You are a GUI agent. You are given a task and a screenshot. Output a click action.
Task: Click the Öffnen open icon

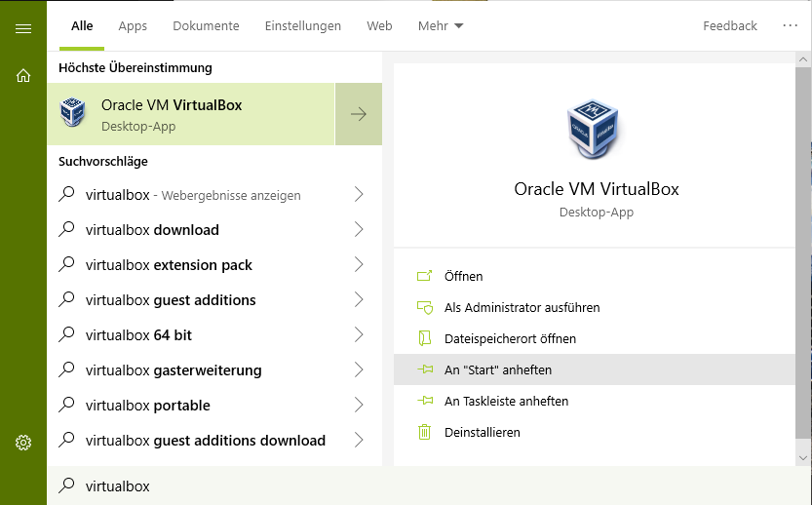(x=425, y=276)
